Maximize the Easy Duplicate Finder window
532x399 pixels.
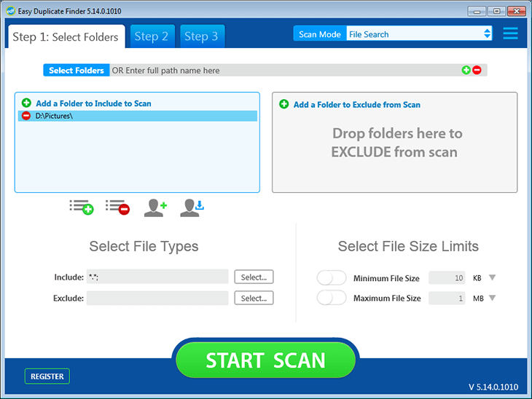coord(497,11)
